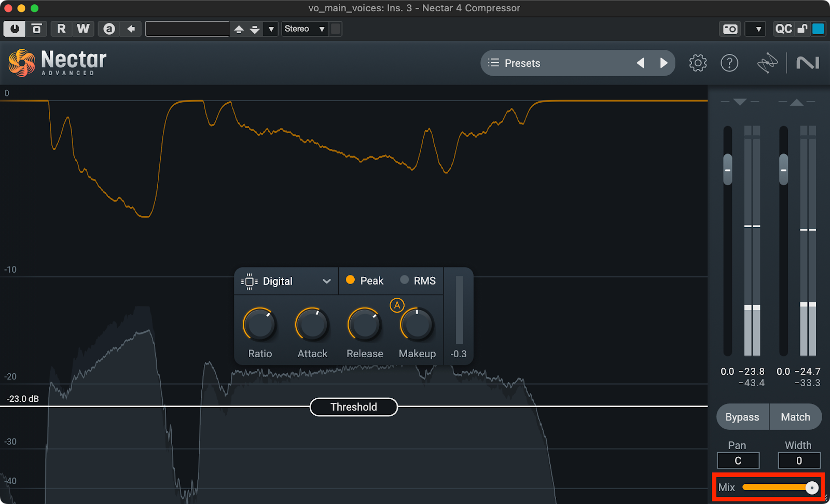Click the macOS green fullscreen button

[x=34, y=8]
